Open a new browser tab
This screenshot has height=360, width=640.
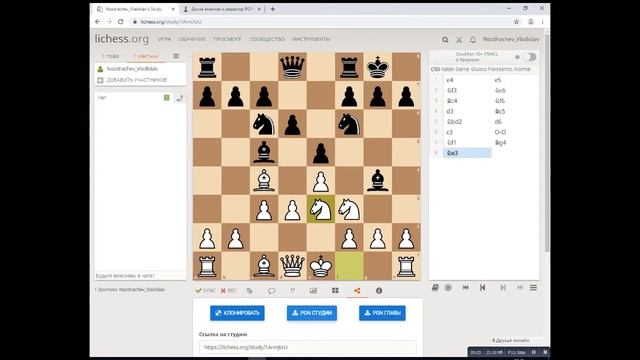[273, 9]
